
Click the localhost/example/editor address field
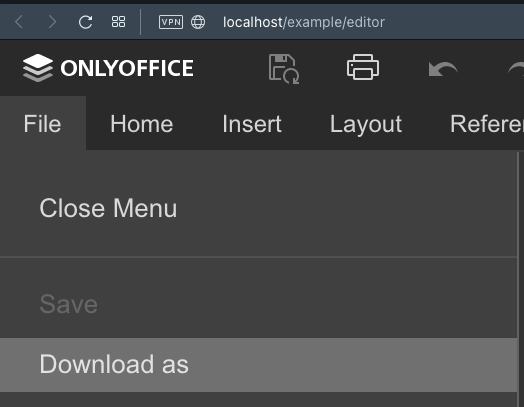tap(304, 22)
